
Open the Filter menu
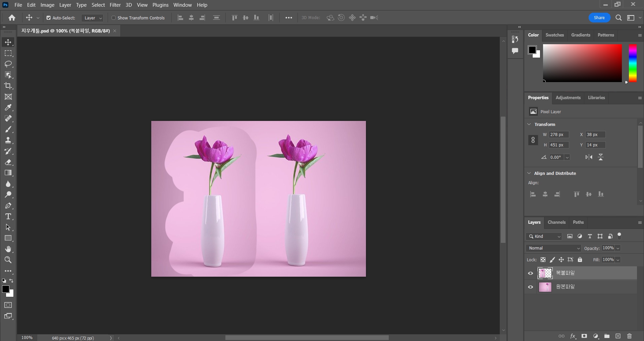(115, 5)
